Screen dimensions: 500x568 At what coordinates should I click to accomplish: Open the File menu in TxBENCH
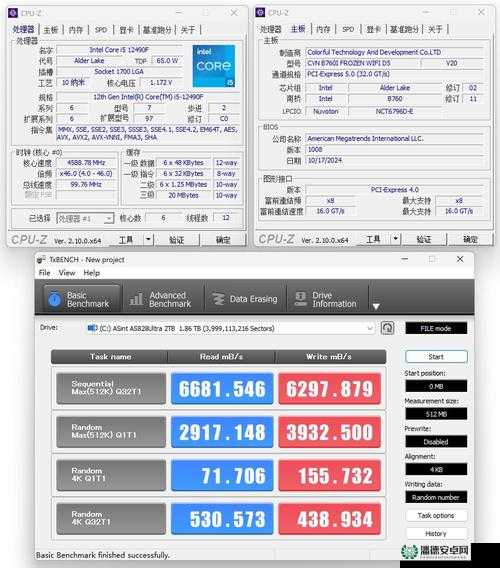[x=45, y=273]
